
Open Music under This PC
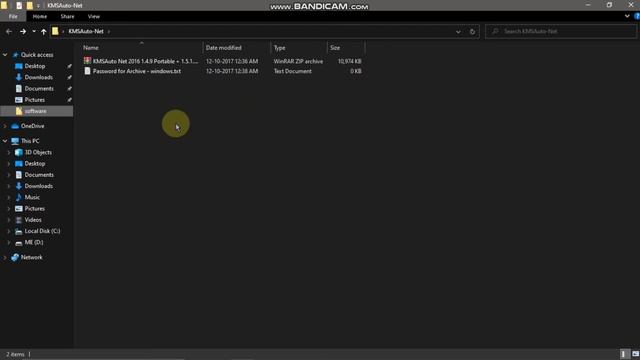(32, 197)
